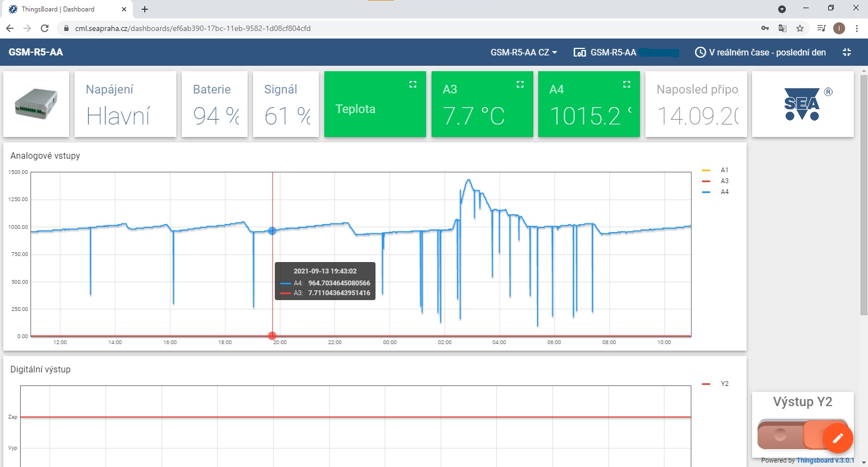This screenshot has height=467, width=868.
Task: Click the GSM-R5-AA entity selector
Action: tap(626, 52)
